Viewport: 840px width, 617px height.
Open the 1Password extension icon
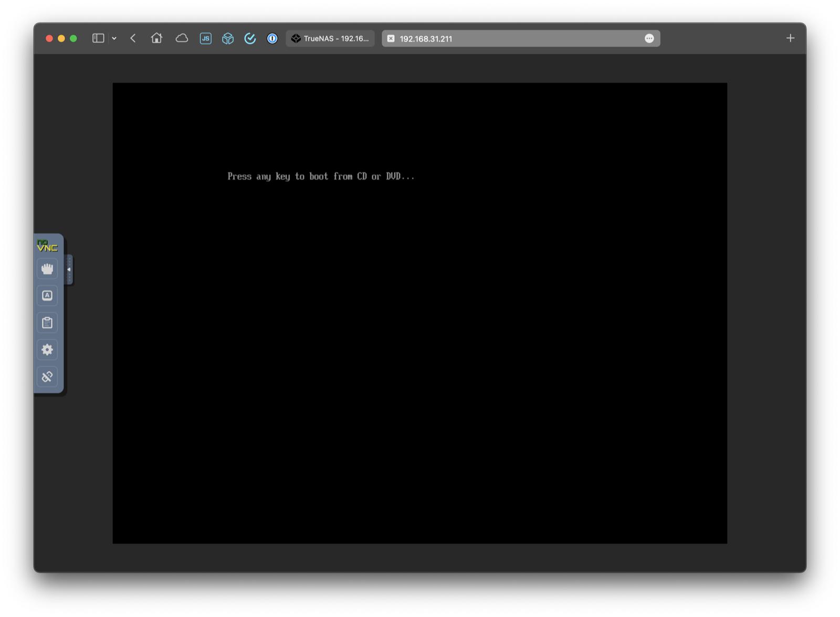272,38
